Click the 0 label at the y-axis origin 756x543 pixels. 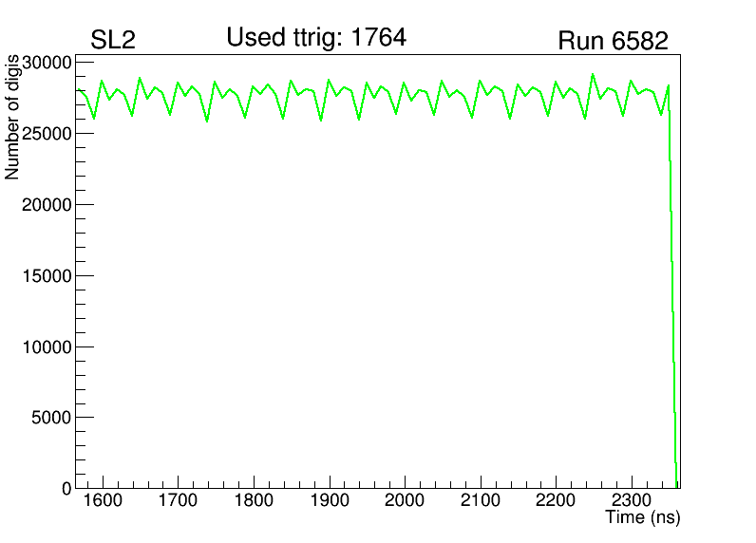click(66, 488)
